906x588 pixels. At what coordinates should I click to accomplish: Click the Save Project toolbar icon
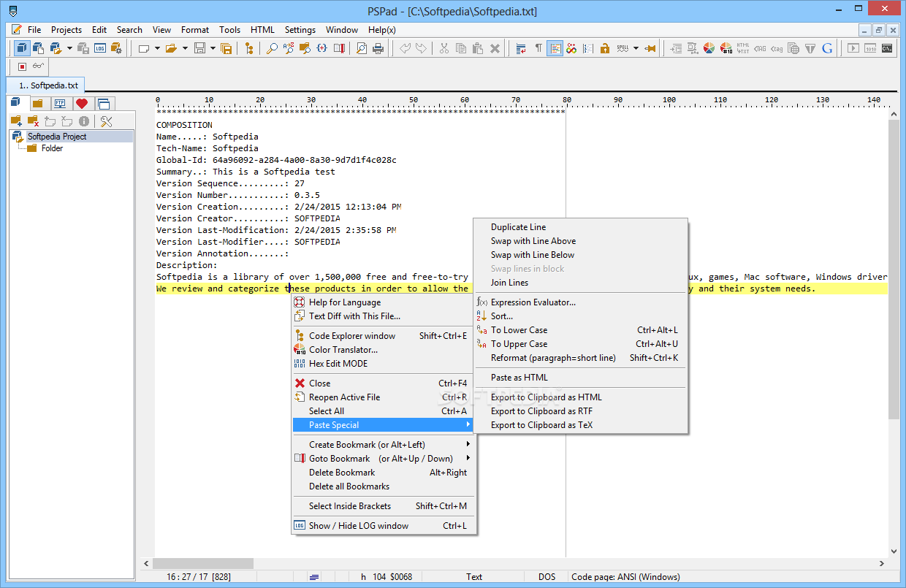83,48
